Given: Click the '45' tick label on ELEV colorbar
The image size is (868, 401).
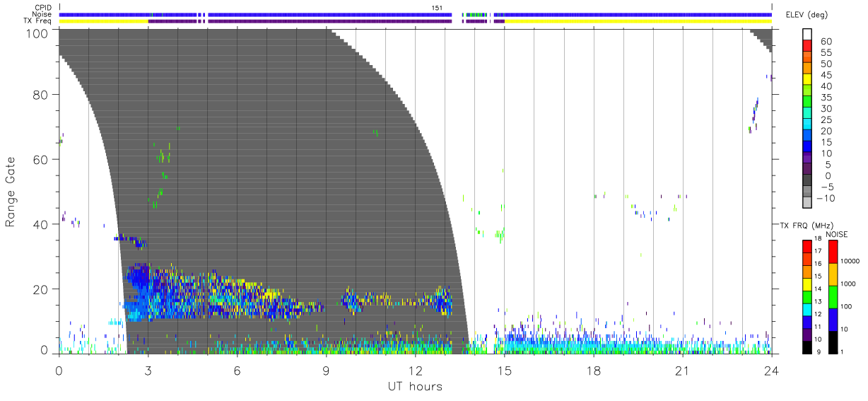Looking at the screenshot, I should click(825, 75).
